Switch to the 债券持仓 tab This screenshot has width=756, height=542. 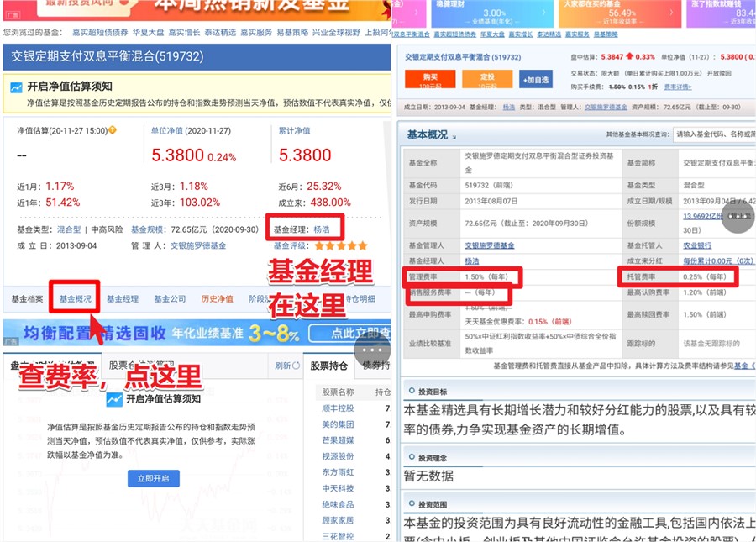(376, 366)
